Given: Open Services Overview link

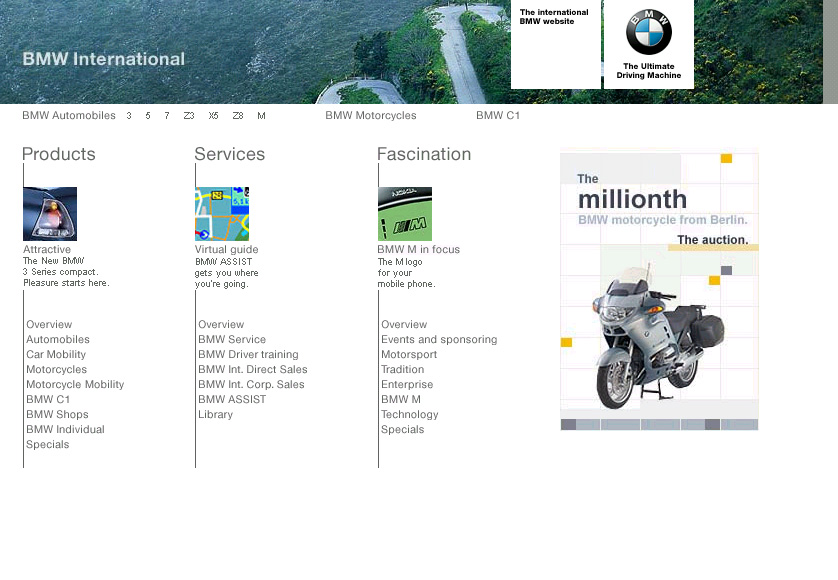Looking at the screenshot, I should (x=221, y=324).
